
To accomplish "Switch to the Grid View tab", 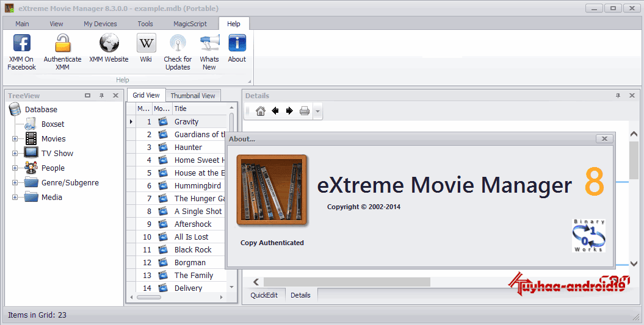I will (x=147, y=95).
